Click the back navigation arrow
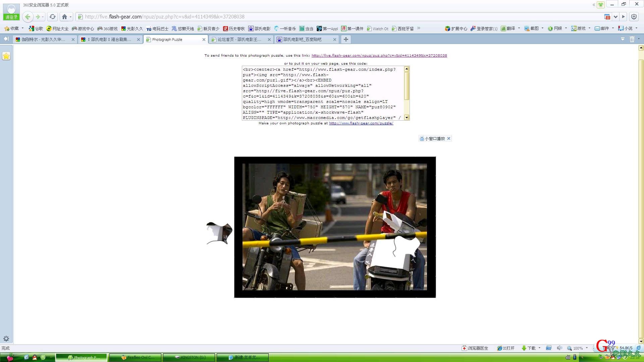 coord(28,17)
